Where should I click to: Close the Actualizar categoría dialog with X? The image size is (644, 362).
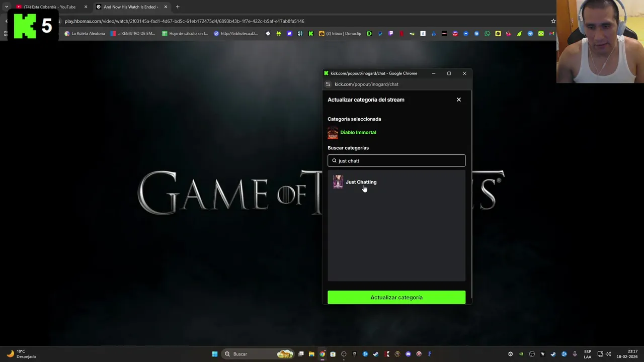point(459,100)
